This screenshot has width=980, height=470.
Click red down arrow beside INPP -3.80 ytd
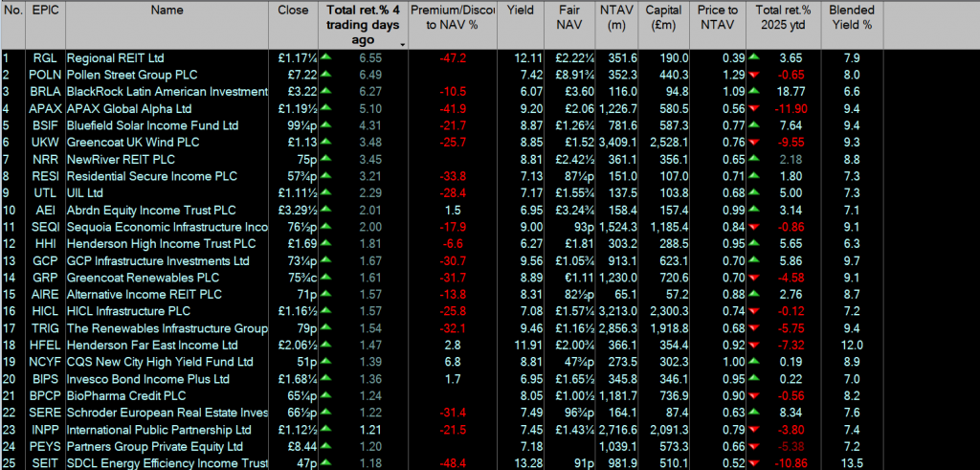pyautogui.click(x=755, y=430)
